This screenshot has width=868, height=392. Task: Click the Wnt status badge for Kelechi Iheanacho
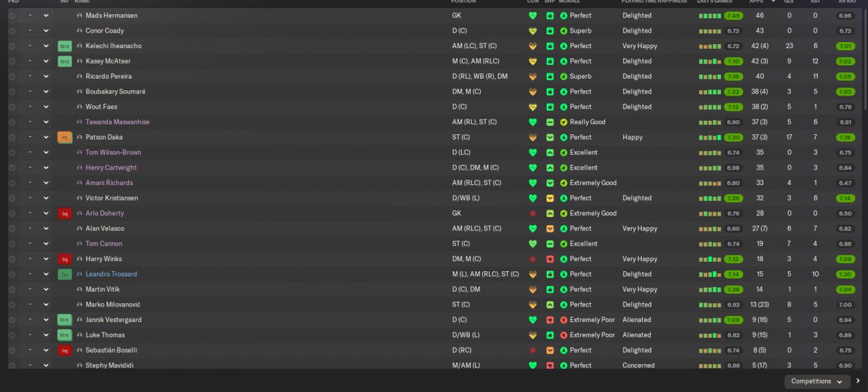64,46
